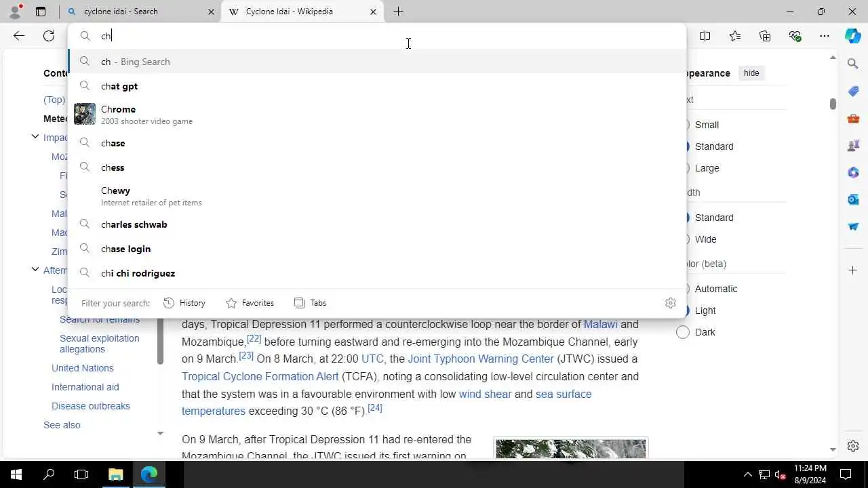Filter search by Favorites
The width and height of the screenshot is (868, 488).
click(x=250, y=303)
